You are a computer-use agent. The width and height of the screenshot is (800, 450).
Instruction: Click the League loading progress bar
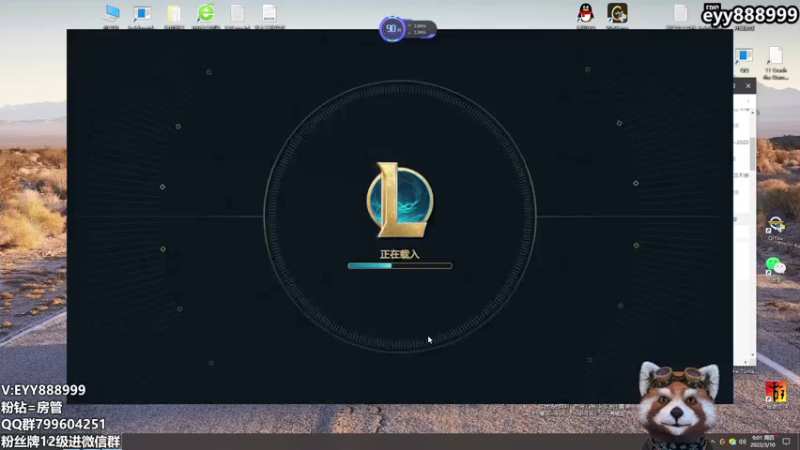(399, 266)
